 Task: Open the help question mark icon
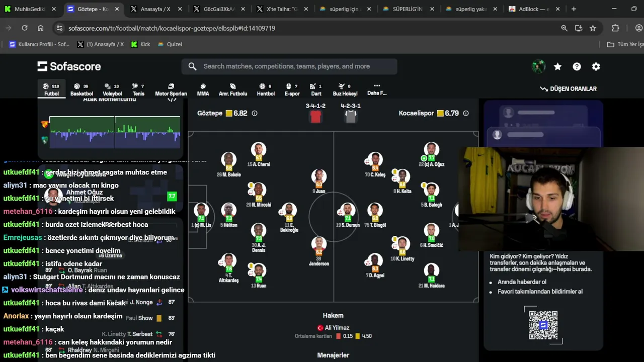pyautogui.click(x=577, y=66)
